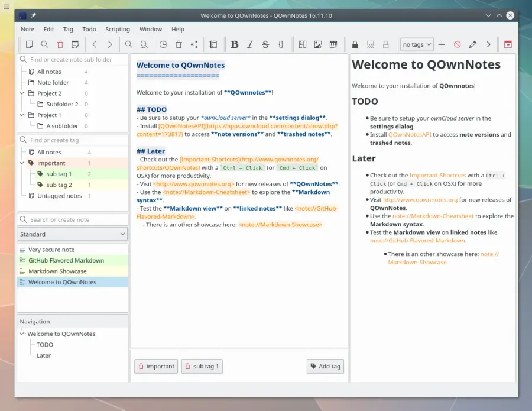The image size is (532, 411).
Task: Collapse the Project 2 folder tree
Action: point(22,93)
